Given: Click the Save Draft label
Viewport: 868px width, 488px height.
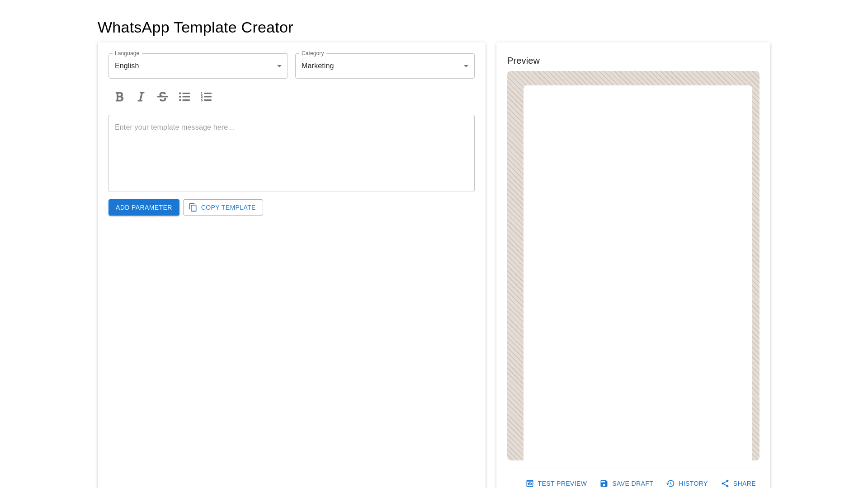Looking at the screenshot, I should pyautogui.click(x=632, y=483).
